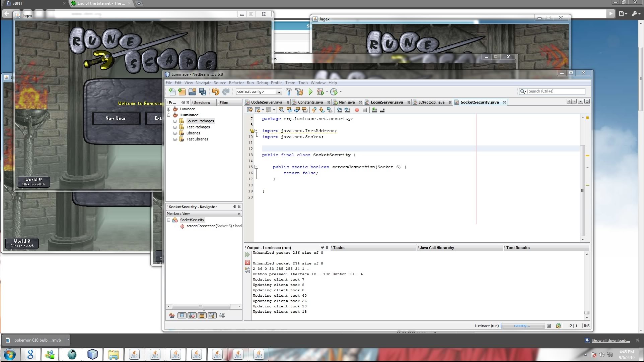Expand the Libraries tree node
This screenshot has width=644, height=362.
[x=175, y=133]
